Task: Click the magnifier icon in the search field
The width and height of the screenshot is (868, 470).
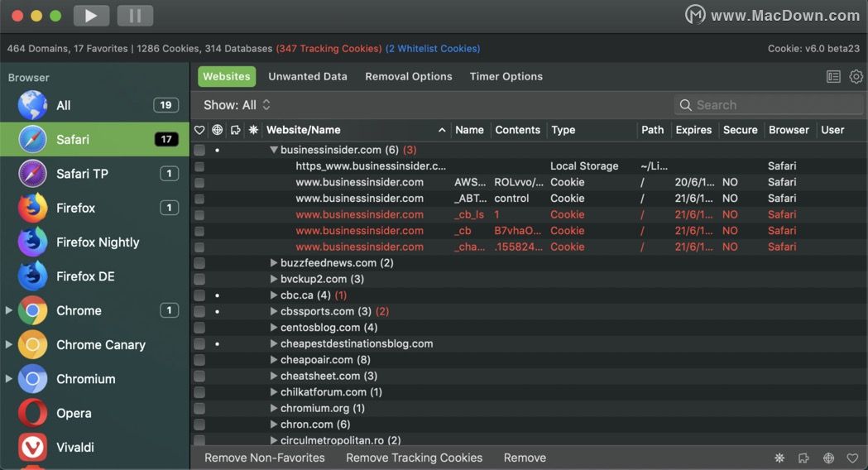Action: (685, 105)
